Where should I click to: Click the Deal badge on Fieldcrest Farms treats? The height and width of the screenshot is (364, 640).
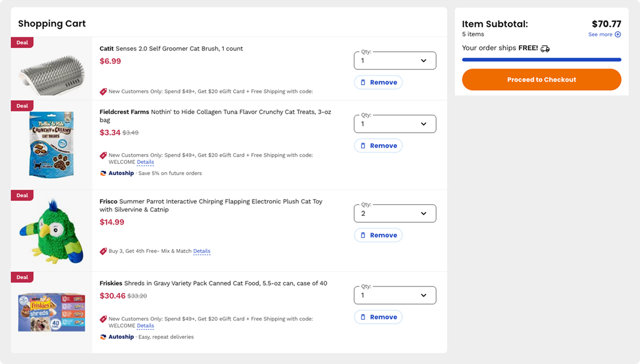tap(22, 106)
